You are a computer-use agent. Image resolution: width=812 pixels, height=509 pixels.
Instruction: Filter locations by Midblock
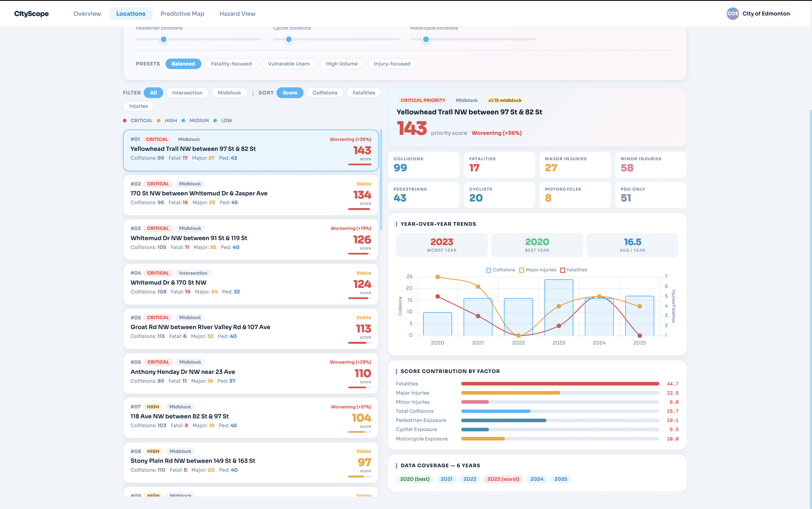click(x=229, y=93)
